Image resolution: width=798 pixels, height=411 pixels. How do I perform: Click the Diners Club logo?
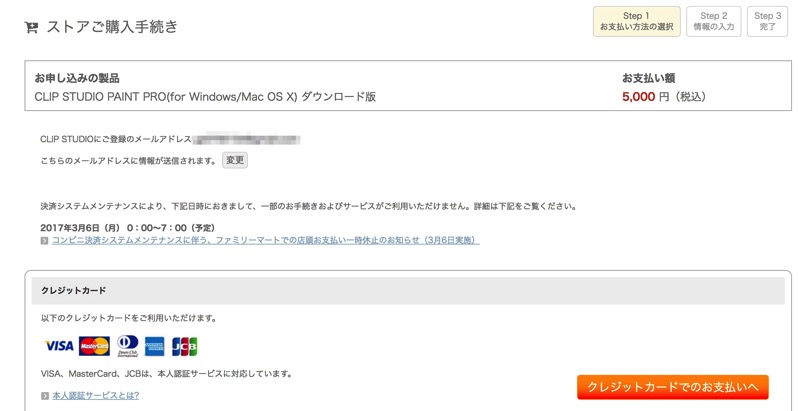click(x=127, y=346)
